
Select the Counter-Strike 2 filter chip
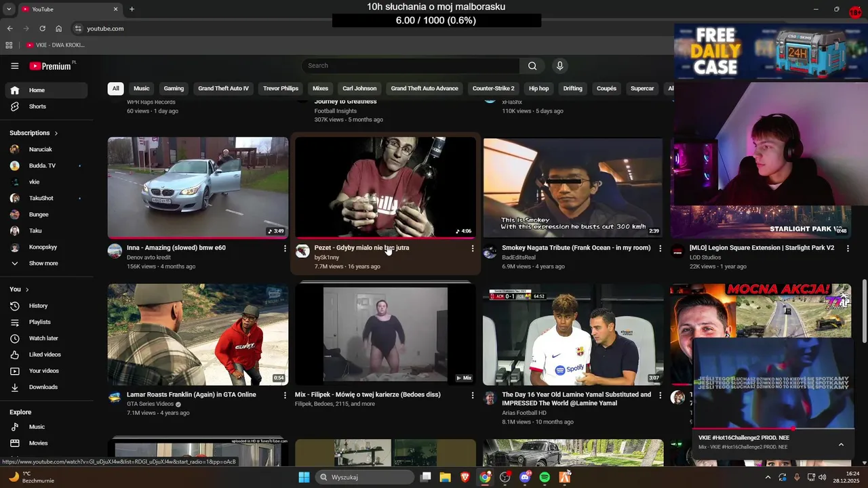click(493, 88)
